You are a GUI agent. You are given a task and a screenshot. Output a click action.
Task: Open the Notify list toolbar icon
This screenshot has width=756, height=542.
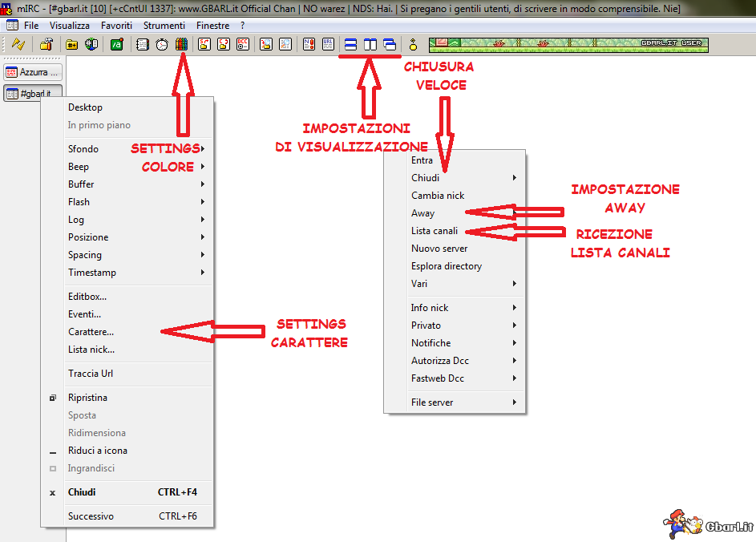pyautogui.click(x=309, y=44)
